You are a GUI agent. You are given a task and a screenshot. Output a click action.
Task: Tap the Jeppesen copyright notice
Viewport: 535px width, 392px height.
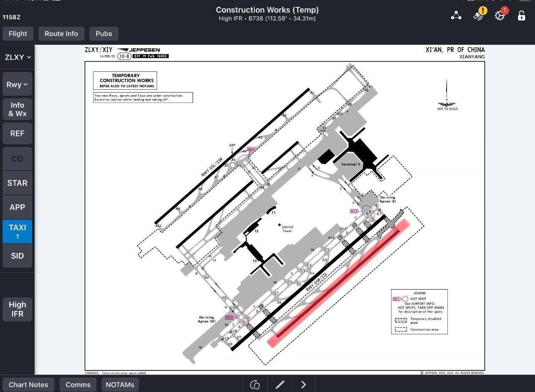pyautogui.click(x=452, y=373)
